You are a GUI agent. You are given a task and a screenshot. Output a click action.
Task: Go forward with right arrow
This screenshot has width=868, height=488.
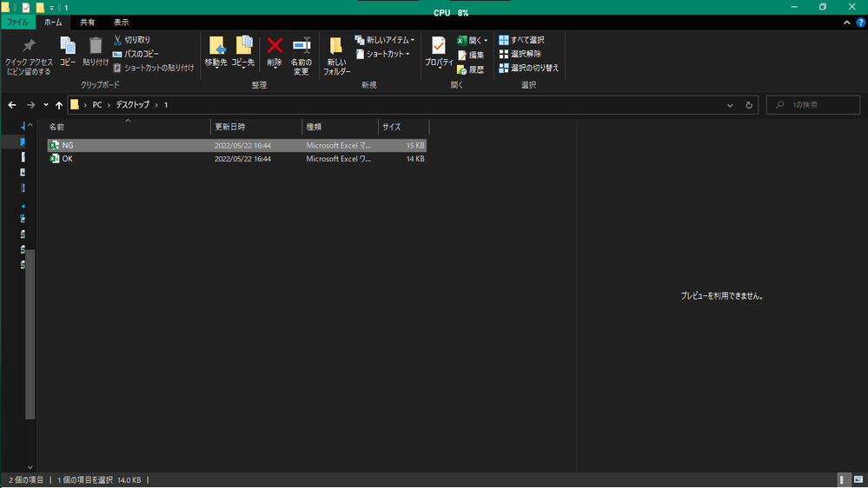[x=31, y=104]
